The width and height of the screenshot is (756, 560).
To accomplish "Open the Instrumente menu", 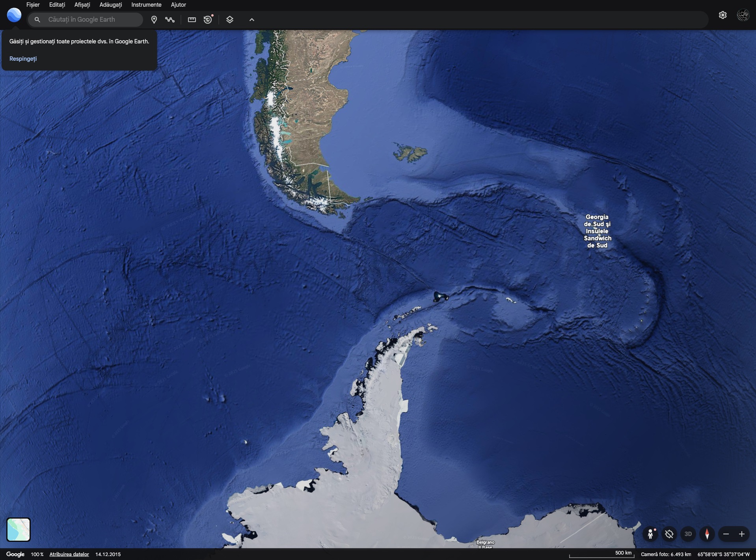I will tap(146, 5).
